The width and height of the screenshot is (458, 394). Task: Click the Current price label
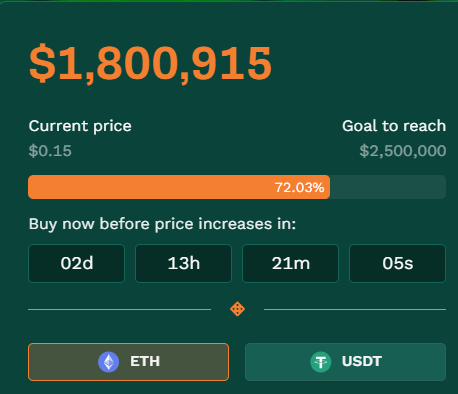pyautogui.click(x=80, y=126)
